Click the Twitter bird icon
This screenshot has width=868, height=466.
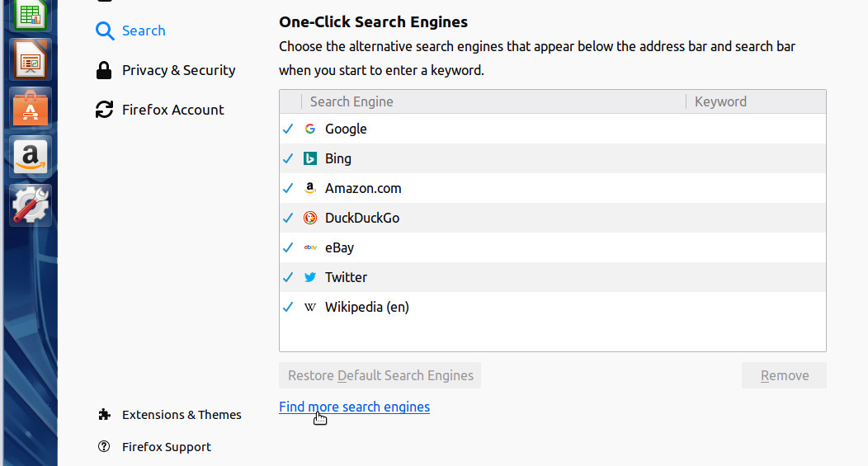(x=310, y=277)
